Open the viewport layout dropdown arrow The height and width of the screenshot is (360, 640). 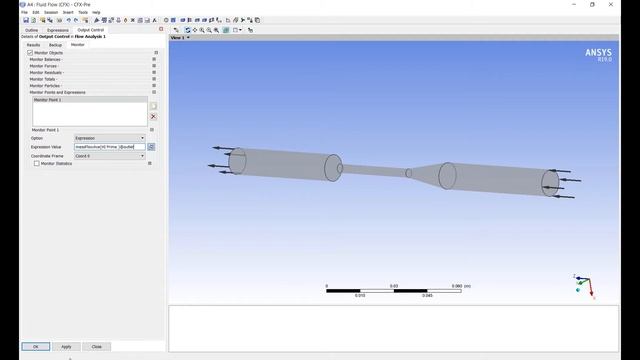(x=240, y=30)
